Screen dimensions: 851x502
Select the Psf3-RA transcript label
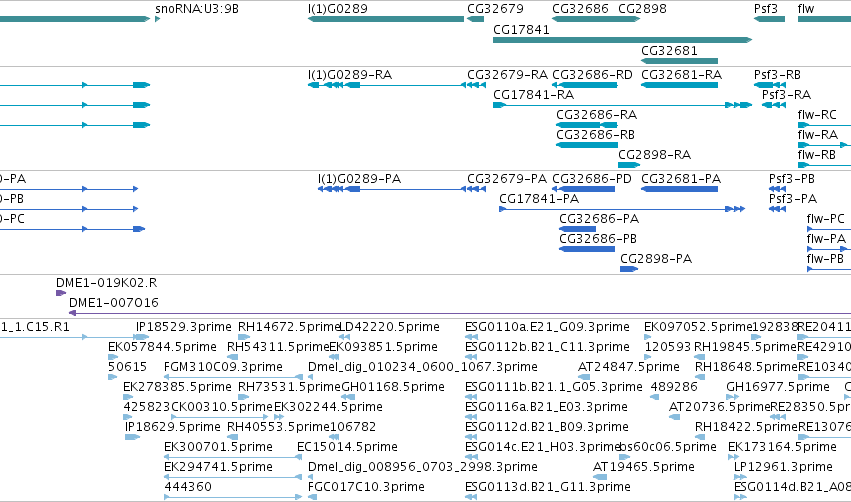(786, 94)
